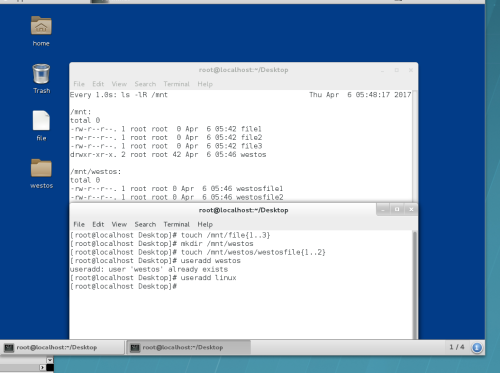Click the 'useradd westos' command line
This screenshot has width=500, height=373.
point(155,261)
